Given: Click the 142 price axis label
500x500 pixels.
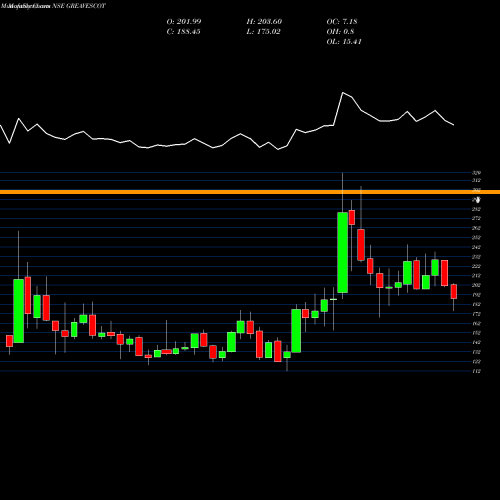Looking at the screenshot, I should pyautogui.click(x=476, y=342).
